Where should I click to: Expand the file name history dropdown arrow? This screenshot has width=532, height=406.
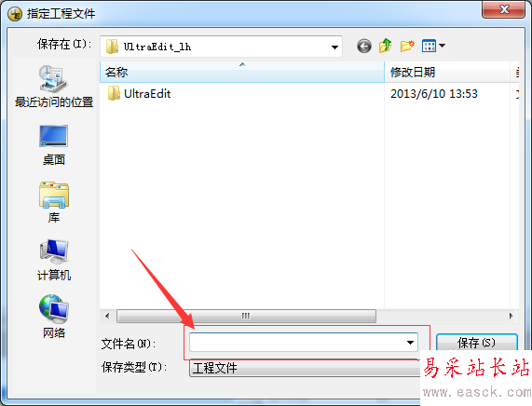click(x=410, y=343)
